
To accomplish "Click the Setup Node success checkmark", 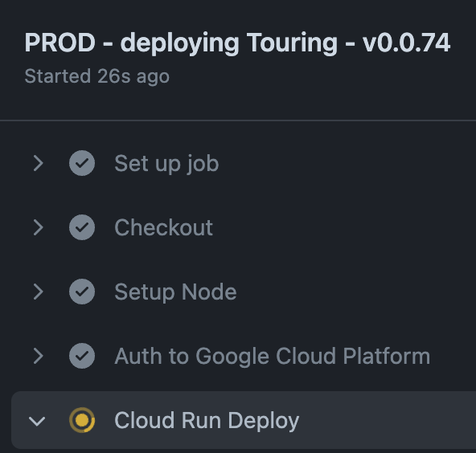I will tap(82, 292).
